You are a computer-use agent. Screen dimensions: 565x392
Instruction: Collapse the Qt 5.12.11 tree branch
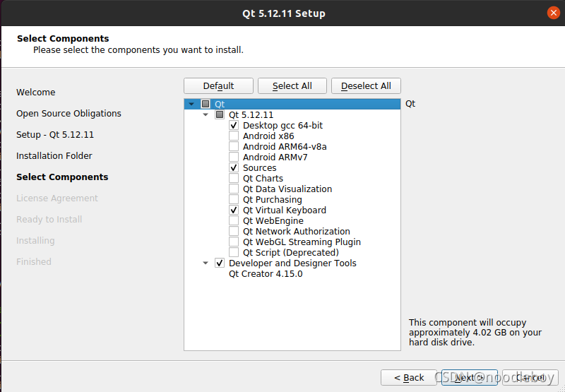[x=206, y=115]
